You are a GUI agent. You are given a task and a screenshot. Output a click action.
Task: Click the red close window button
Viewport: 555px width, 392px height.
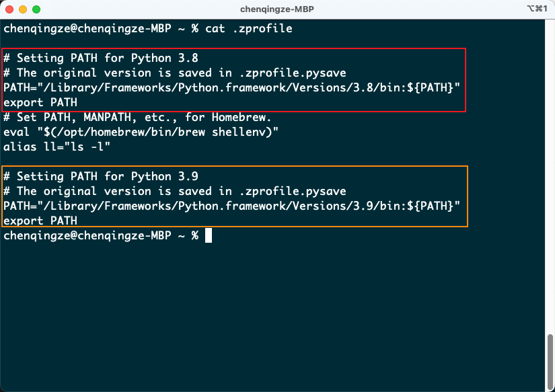pyautogui.click(x=9, y=10)
